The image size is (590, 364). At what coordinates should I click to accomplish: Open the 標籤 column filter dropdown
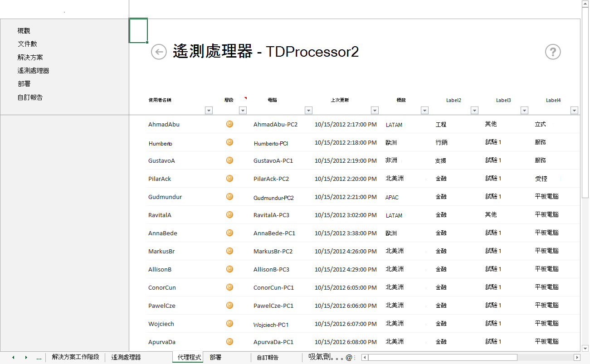click(x=424, y=110)
